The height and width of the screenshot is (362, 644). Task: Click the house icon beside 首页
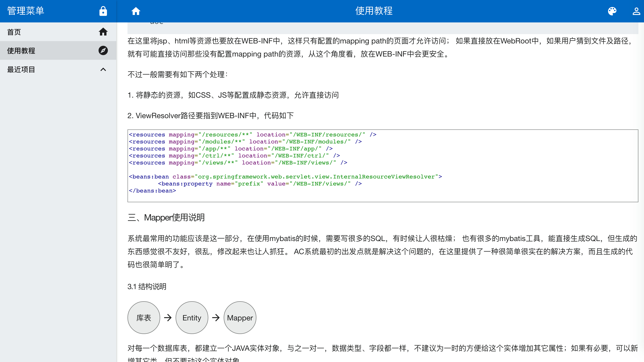[x=103, y=32]
